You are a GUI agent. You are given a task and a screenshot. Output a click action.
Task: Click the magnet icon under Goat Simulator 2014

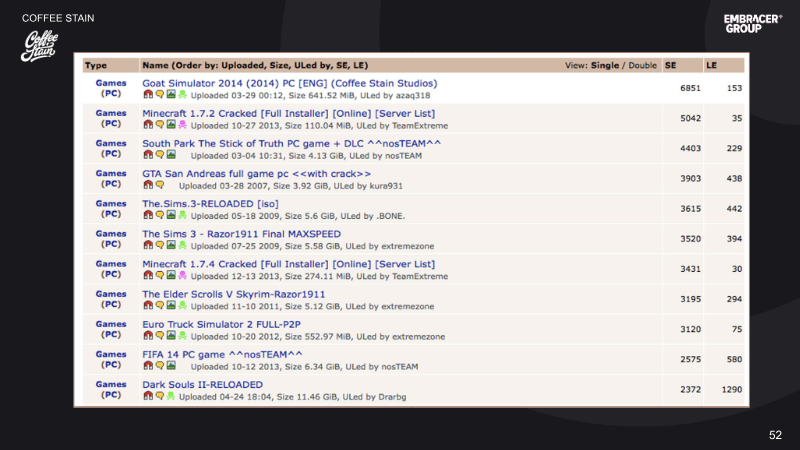pos(148,94)
